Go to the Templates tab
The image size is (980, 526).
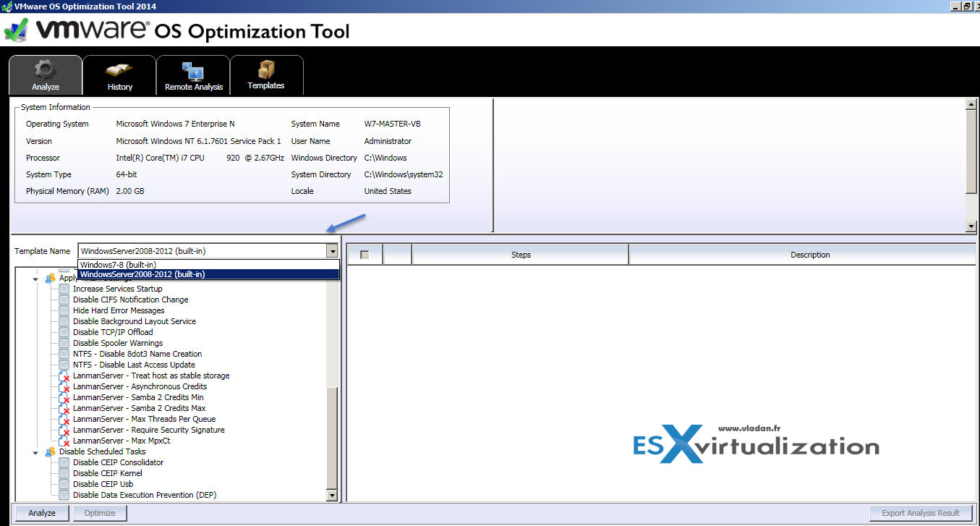pos(266,75)
